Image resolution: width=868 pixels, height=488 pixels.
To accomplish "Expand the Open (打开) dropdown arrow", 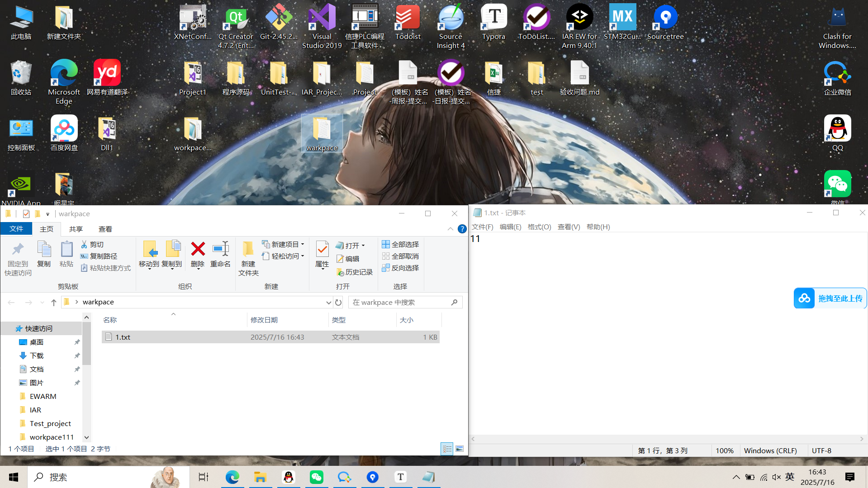I will coord(363,246).
